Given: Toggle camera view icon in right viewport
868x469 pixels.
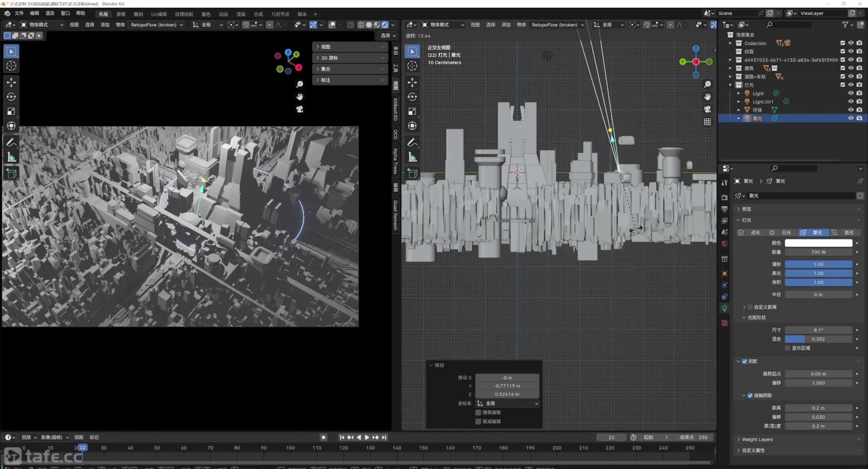Looking at the screenshot, I should [707, 109].
